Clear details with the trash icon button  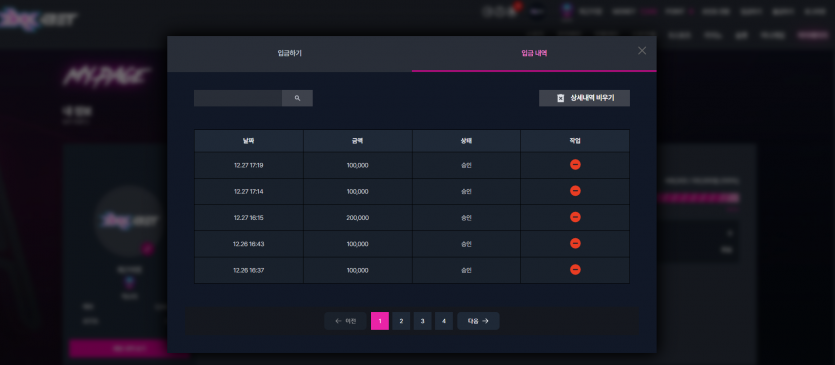(x=584, y=98)
